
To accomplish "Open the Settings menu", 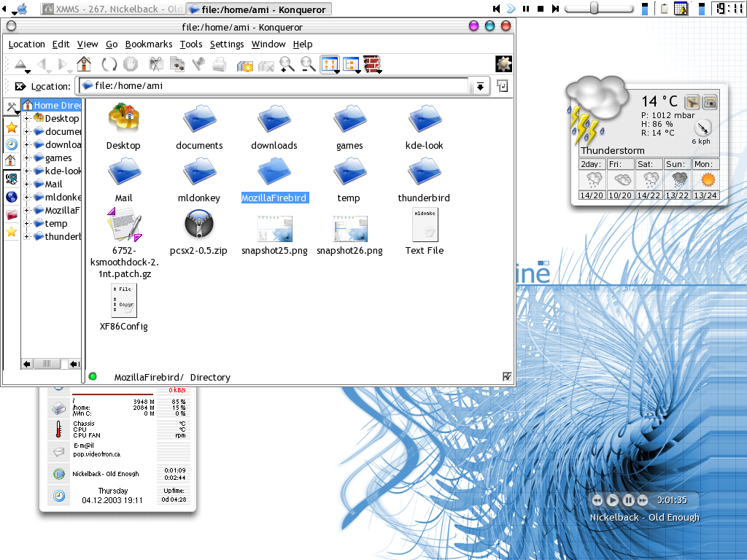I will tap(227, 44).
